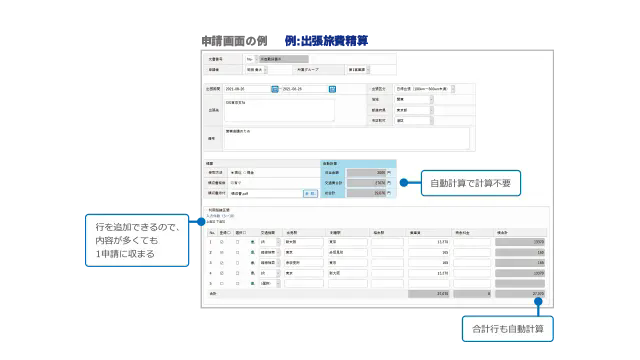Click the grey fare total cell in the totals row

[429, 294]
